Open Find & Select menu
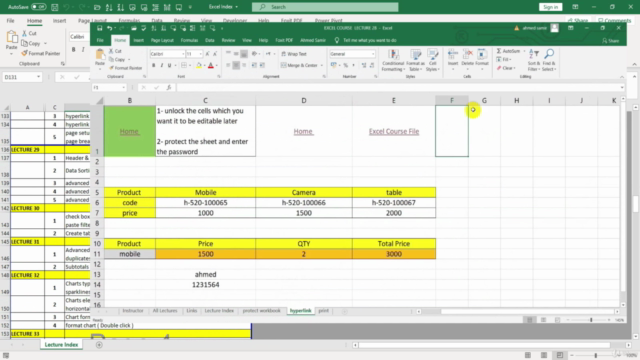The width and height of the screenshot is (640, 360). (x=549, y=60)
